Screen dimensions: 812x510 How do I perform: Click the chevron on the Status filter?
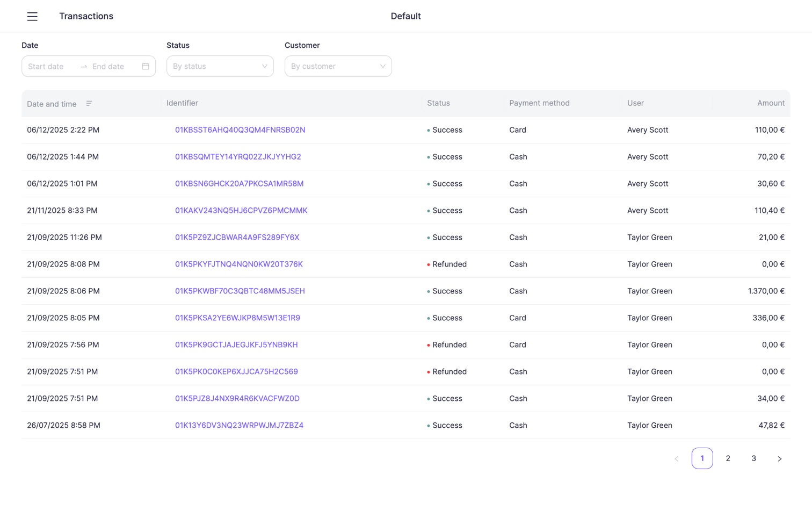tap(264, 66)
